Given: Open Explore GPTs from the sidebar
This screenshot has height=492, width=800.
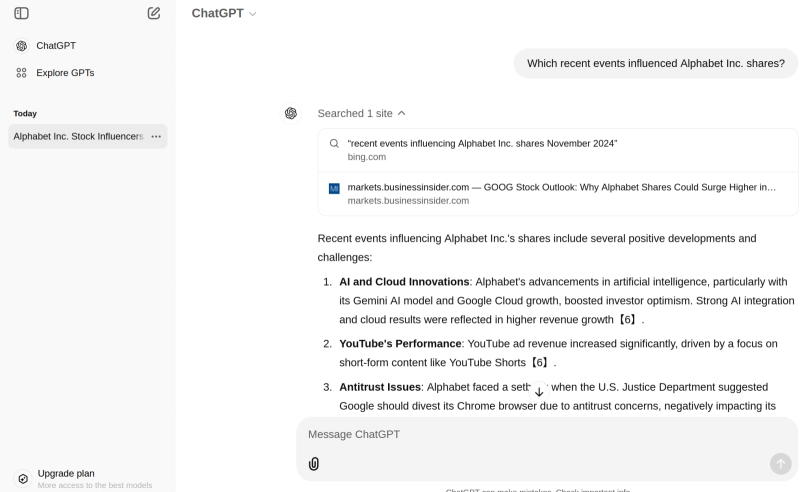Looking at the screenshot, I should pos(65,73).
